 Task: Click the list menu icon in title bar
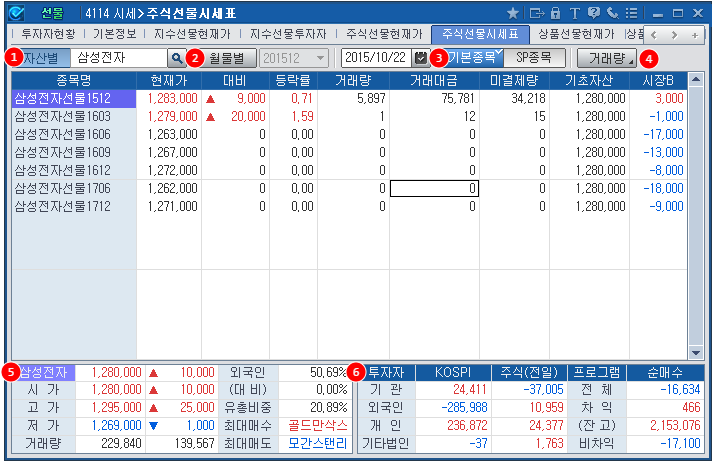[x=631, y=13]
